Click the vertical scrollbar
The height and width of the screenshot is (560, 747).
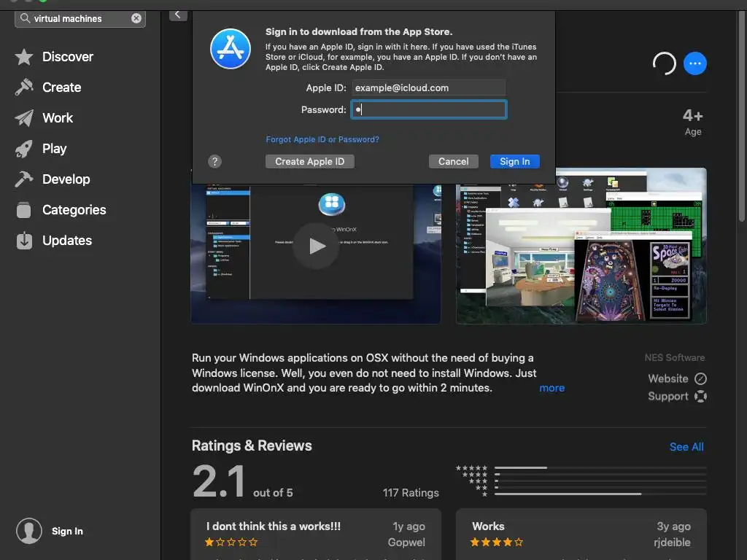tap(741, 117)
